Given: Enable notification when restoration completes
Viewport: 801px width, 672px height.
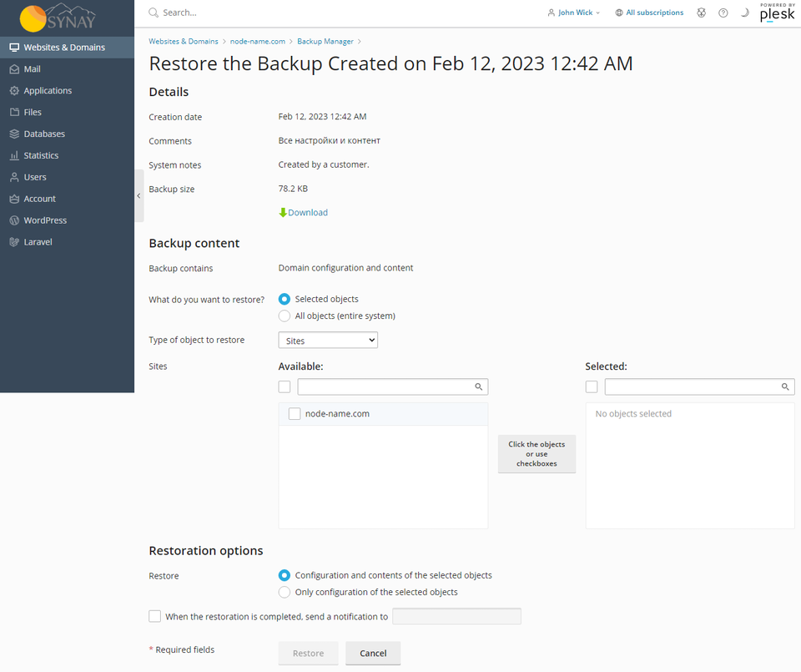Looking at the screenshot, I should pos(155,616).
